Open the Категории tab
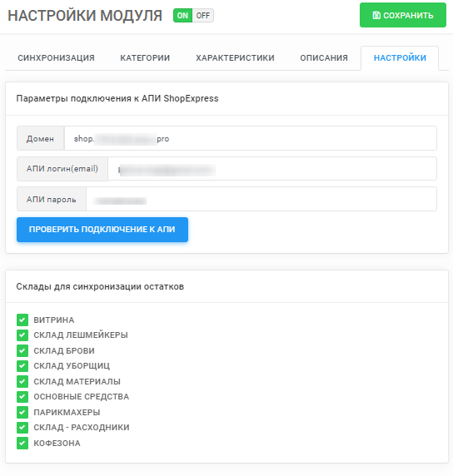453x476 pixels. 145,58
